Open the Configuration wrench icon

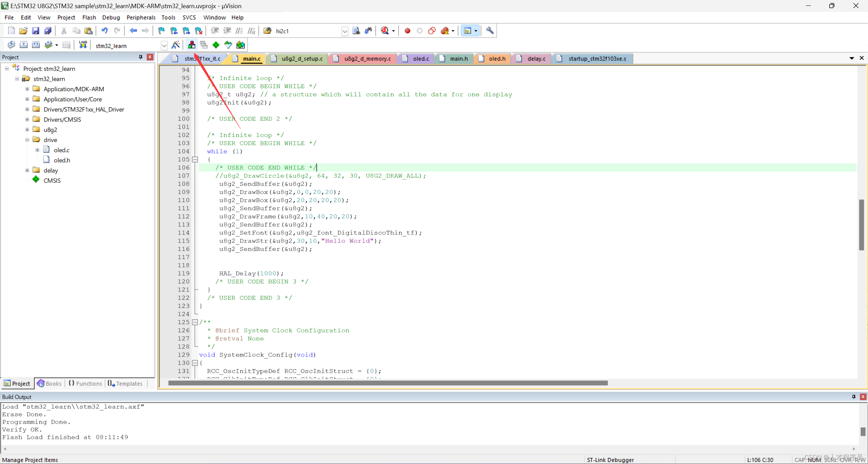pyautogui.click(x=490, y=31)
